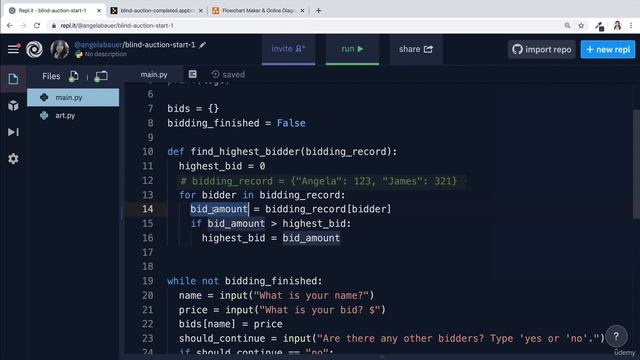Click the comment on line 12

click(318, 181)
